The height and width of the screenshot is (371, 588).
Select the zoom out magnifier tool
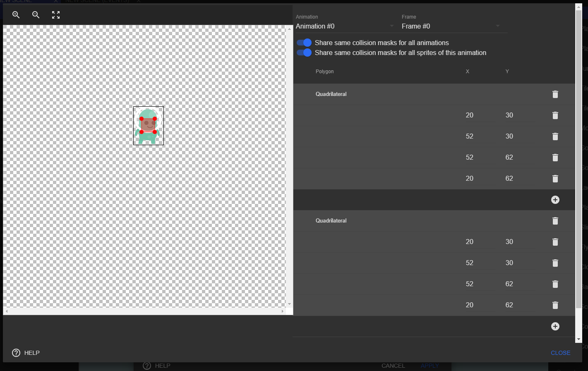[36, 14]
